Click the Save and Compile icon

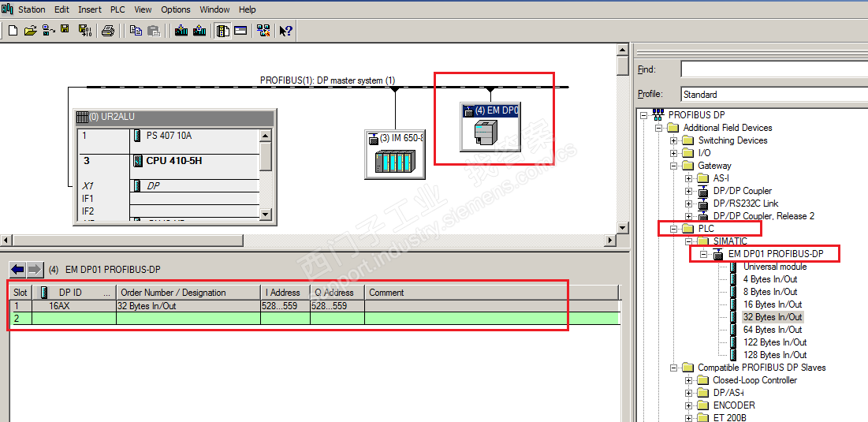tap(84, 31)
